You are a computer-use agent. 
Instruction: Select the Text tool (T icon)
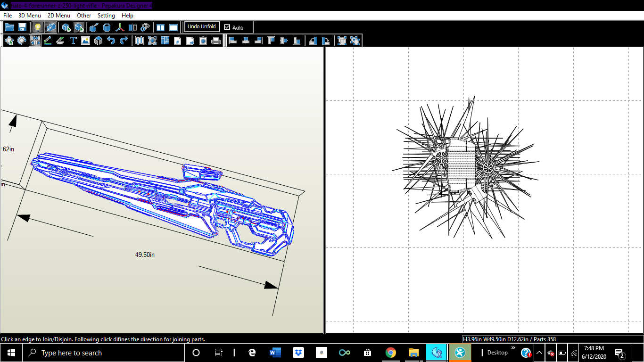click(x=73, y=41)
